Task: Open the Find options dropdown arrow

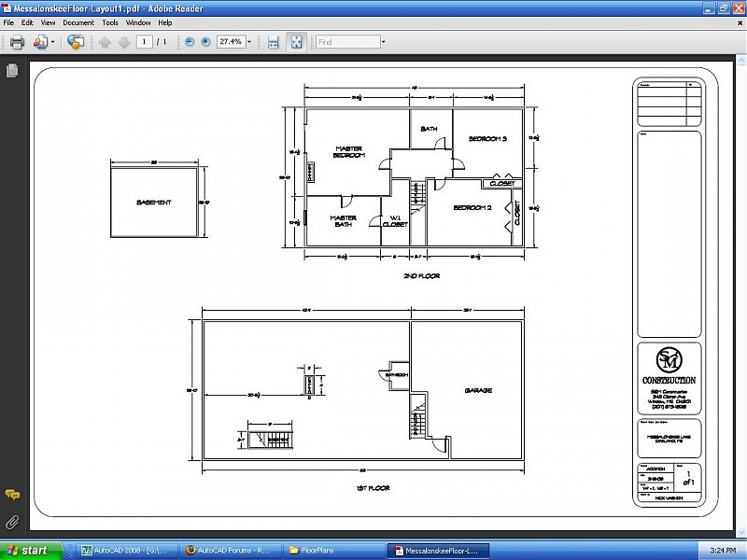Action: tap(383, 42)
